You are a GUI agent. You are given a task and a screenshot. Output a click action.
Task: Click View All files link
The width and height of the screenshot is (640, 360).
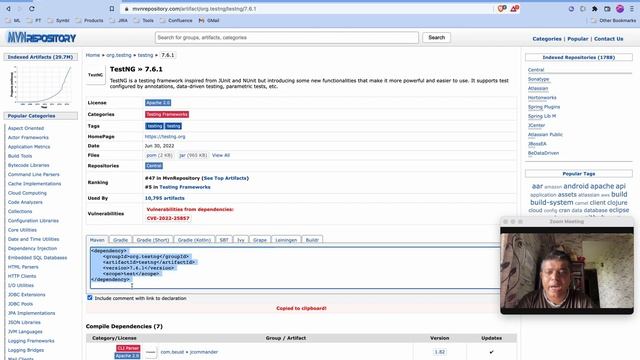coord(221,156)
